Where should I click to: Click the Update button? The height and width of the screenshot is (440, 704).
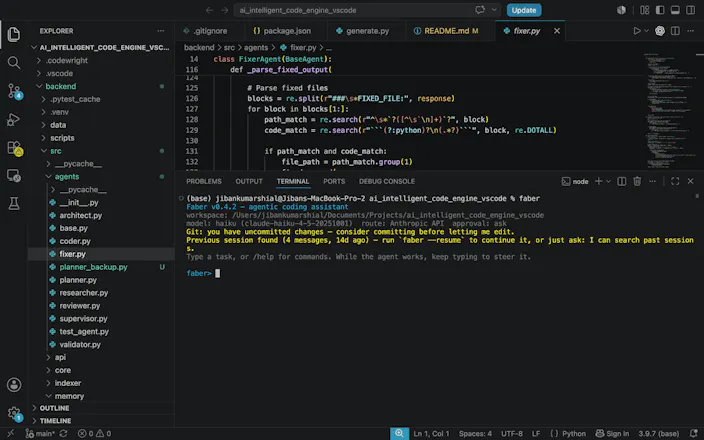524,10
